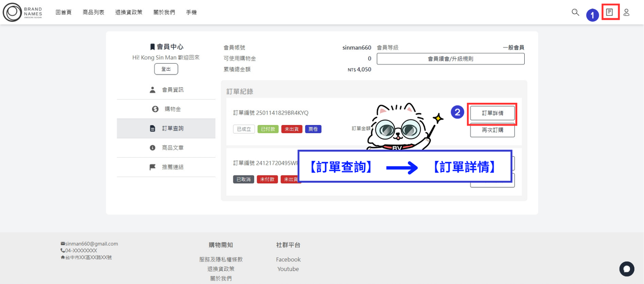The image size is (644, 284).
Task: Open 會員續會/升級規則 button
Action: coord(450,58)
